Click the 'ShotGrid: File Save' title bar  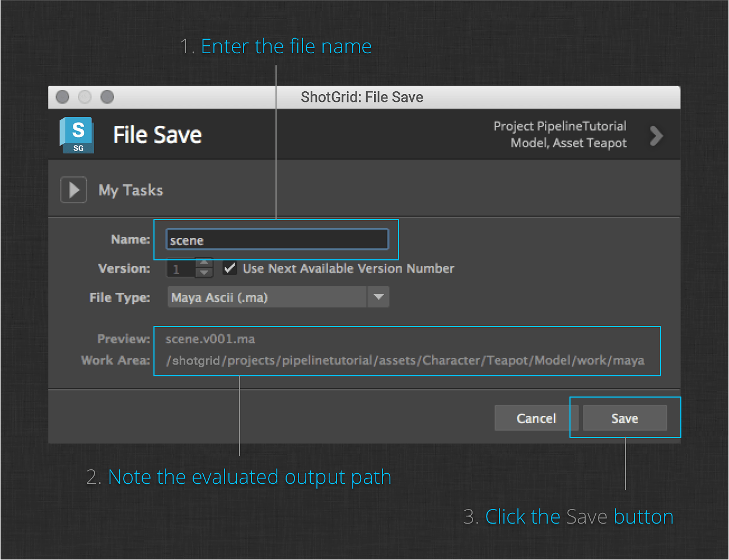point(362,97)
